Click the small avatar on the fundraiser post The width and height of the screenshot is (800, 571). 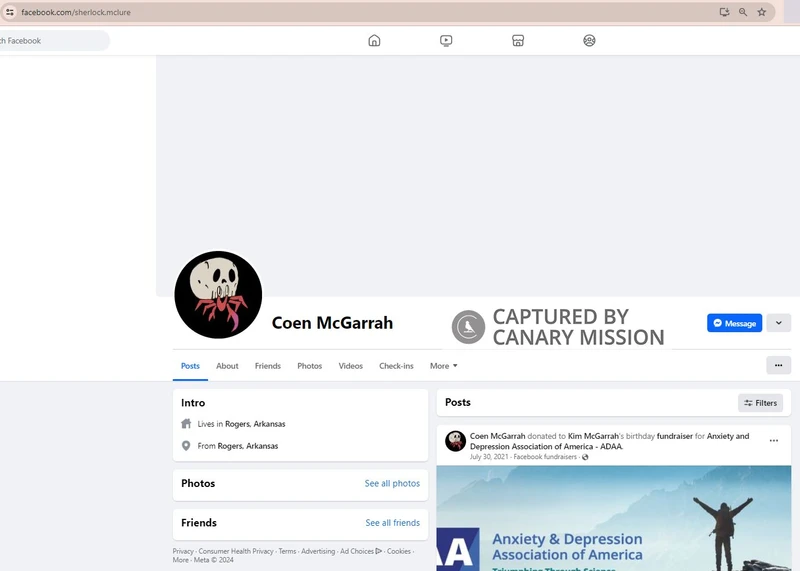[x=455, y=441]
